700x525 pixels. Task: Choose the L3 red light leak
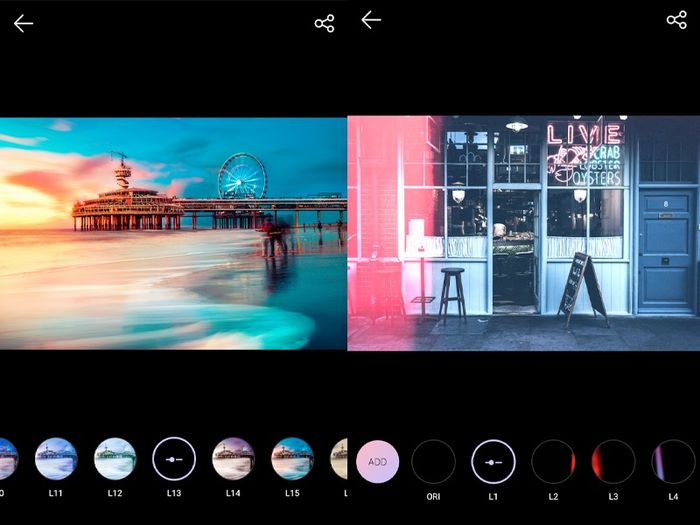pos(613,462)
